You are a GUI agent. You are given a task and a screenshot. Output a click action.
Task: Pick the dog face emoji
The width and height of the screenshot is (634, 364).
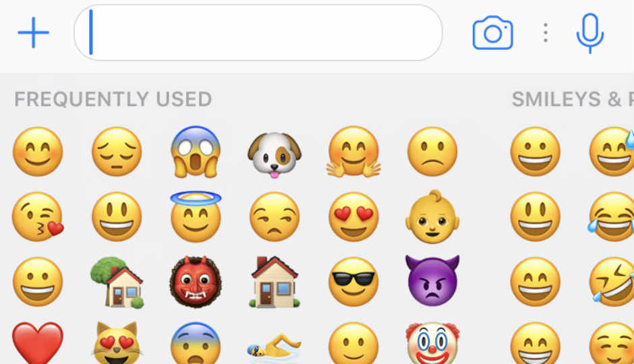coord(275,155)
